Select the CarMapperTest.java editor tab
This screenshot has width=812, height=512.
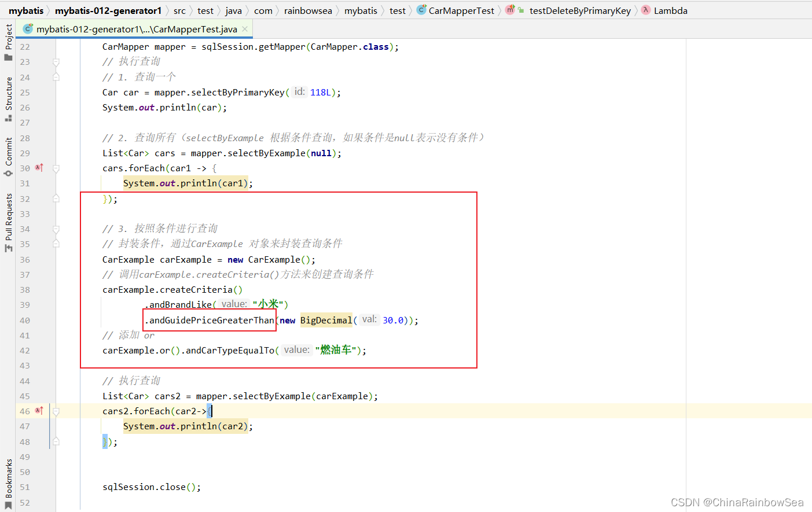(136, 29)
